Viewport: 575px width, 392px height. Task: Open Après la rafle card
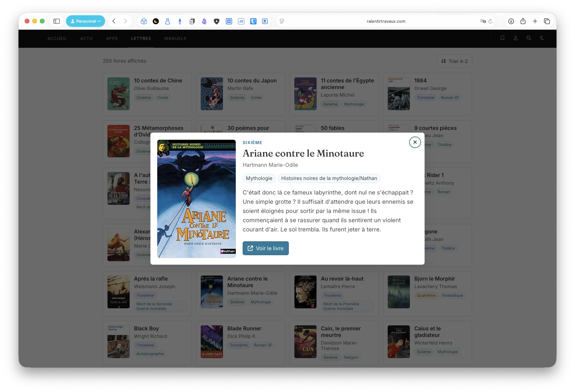[147, 294]
